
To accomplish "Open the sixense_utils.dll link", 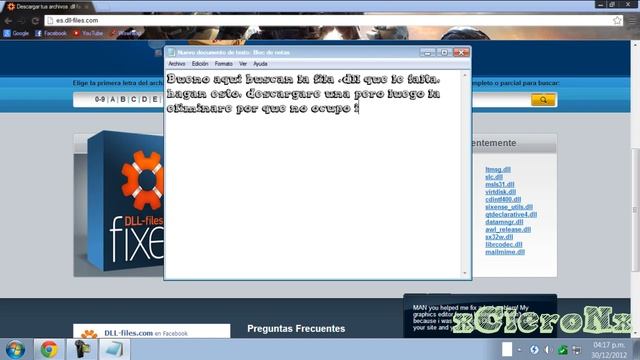I will 509,207.
